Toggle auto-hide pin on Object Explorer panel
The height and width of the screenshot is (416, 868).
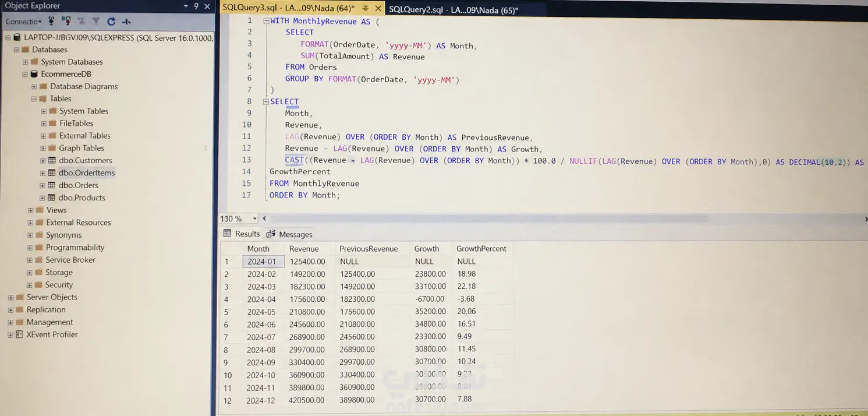pos(196,6)
